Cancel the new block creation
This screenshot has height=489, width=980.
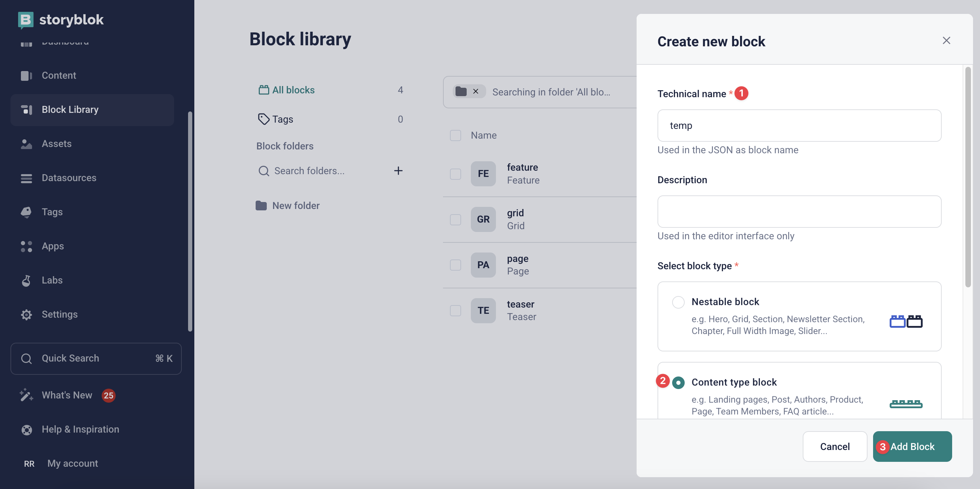835,447
